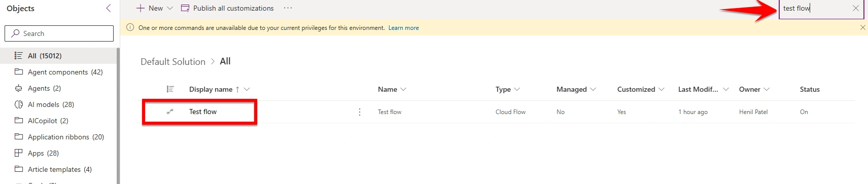Screen dimensions: 868x184
Task: Open the more commands ellipsis in toolbar
Action: tap(288, 8)
